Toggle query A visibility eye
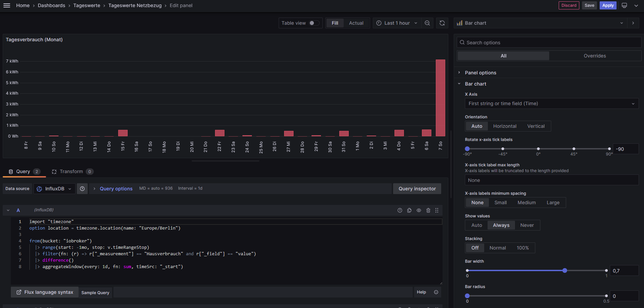The height and width of the screenshot is (308, 644). [x=419, y=210]
